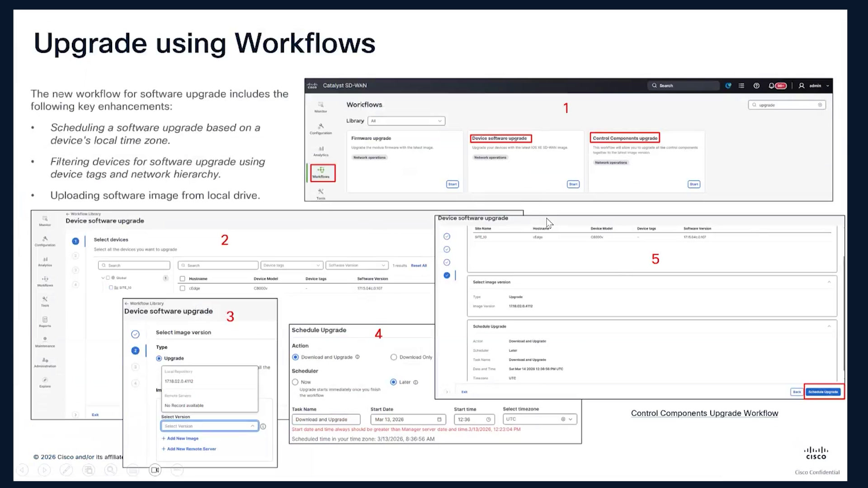Open calendar icon in Start Date field
The height and width of the screenshot is (488, 868).
click(x=439, y=419)
